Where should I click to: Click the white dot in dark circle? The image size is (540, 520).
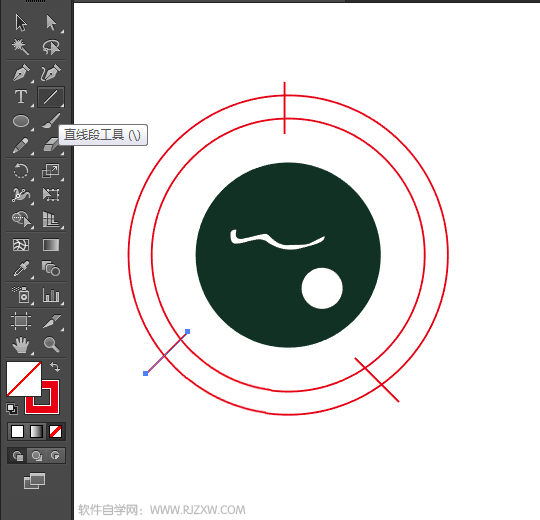(322, 288)
